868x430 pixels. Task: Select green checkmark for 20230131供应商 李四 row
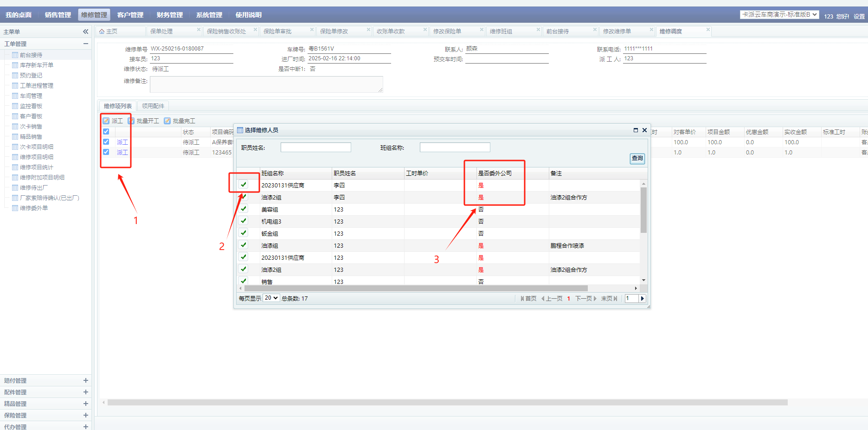coord(244,185)
